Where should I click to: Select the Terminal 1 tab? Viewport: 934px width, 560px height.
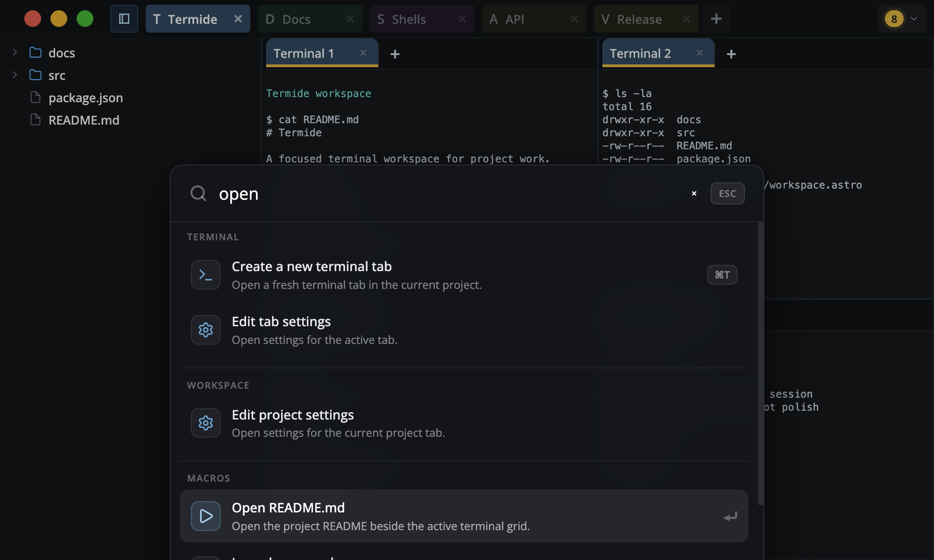[x=322, y=53]
